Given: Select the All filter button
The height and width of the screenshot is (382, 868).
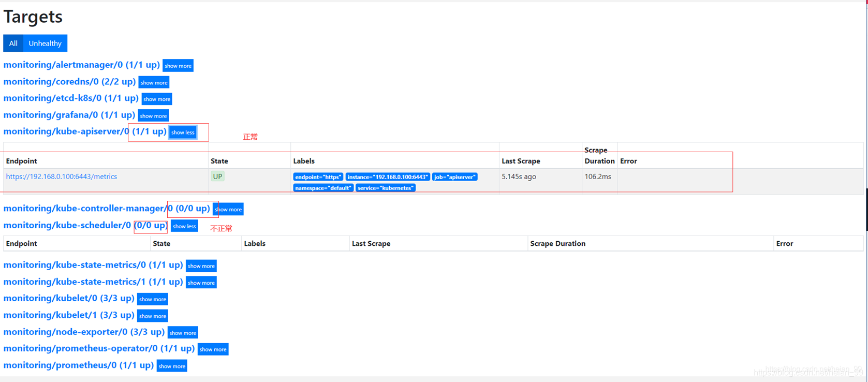Looking at the screenshot, I should 13,43.
